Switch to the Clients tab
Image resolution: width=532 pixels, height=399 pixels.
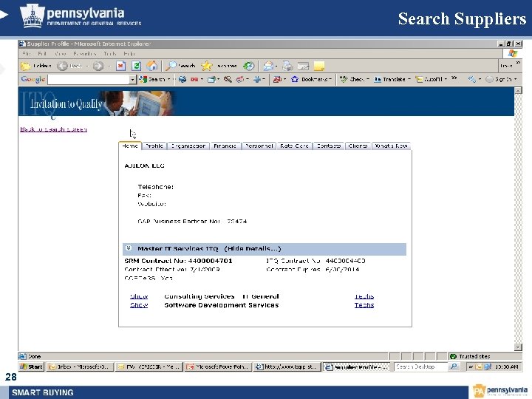[358, 146]
